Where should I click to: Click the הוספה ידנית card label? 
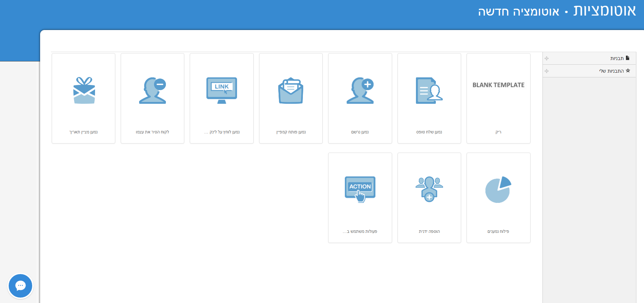tap(429, 231)
